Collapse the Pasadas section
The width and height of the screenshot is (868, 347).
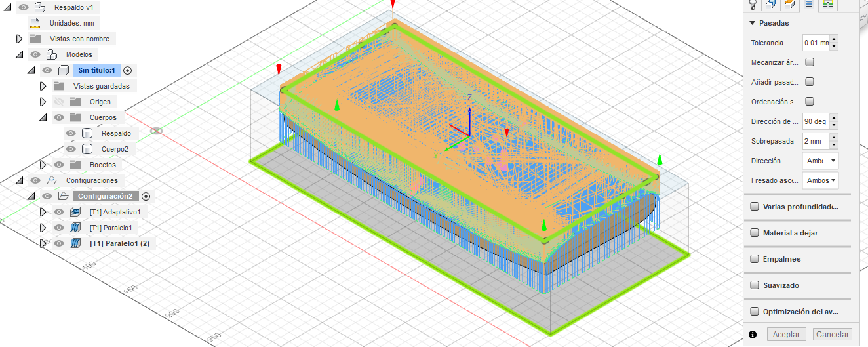753,23
